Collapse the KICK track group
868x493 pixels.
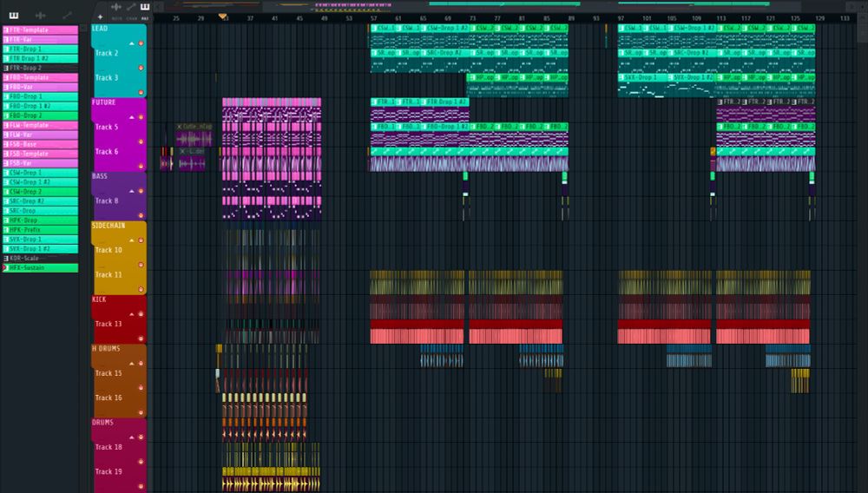click(x=132, y=313)
